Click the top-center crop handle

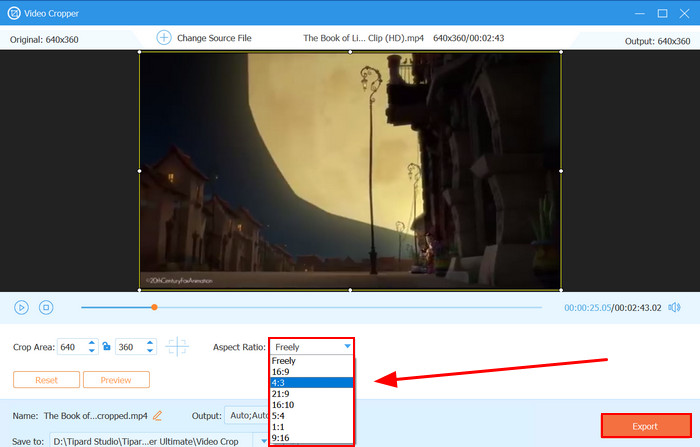(350, 52)
